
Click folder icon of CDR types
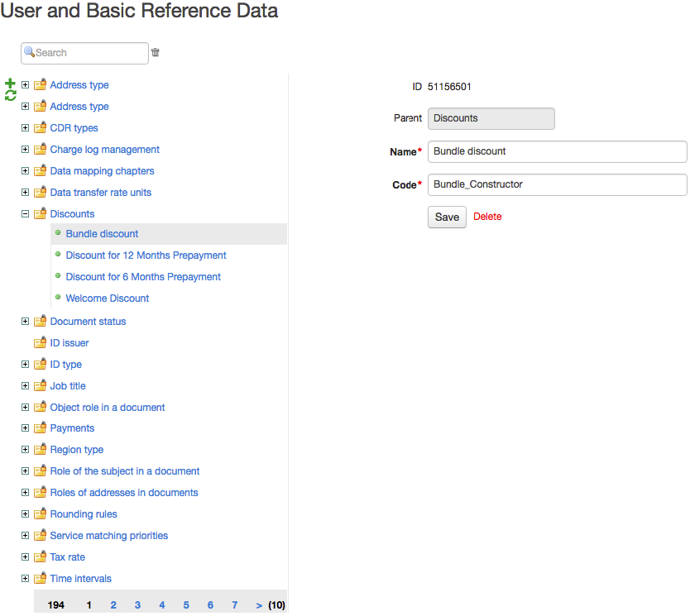[40, 127]
